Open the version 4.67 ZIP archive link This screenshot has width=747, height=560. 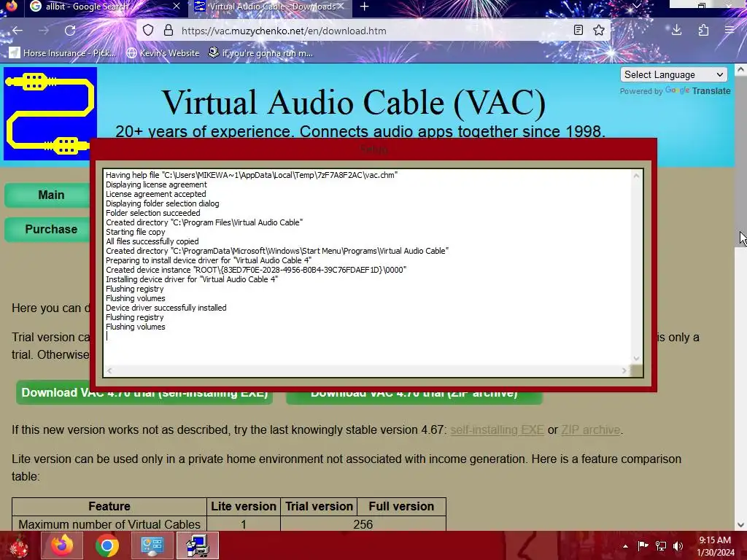coord(590,429)
